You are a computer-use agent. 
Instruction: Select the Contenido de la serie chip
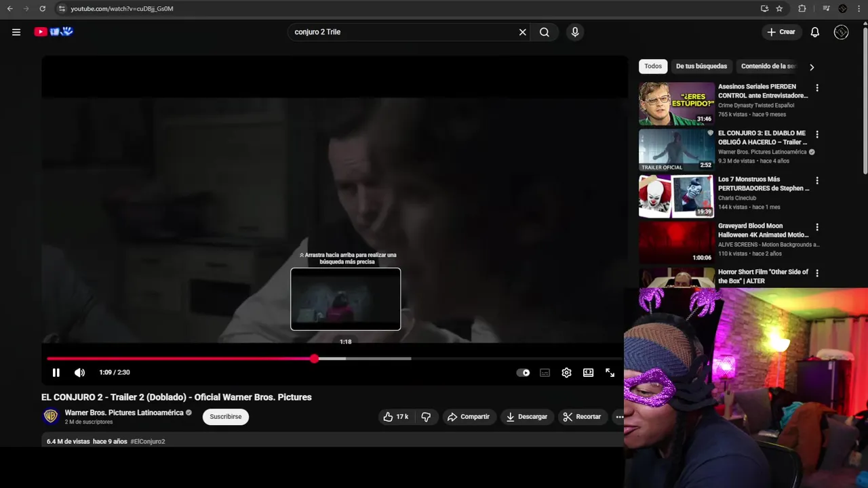tap(768, 66)
